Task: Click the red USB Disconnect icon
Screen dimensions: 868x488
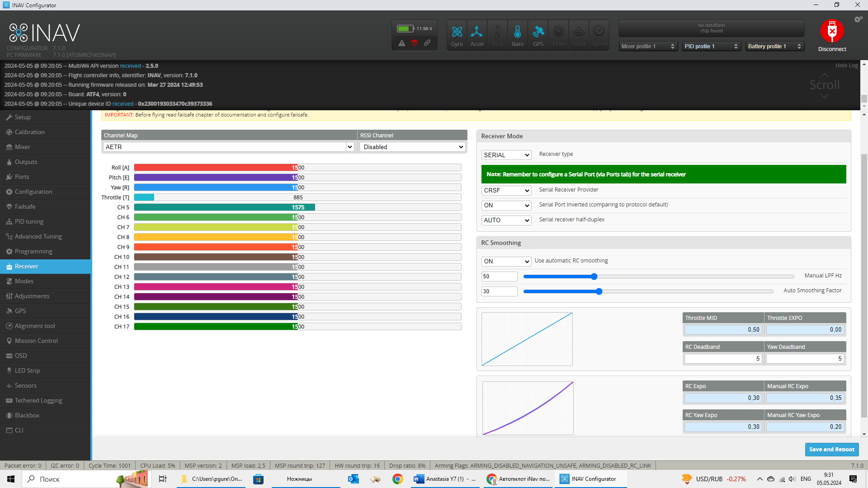Action: tap(832, 31)
